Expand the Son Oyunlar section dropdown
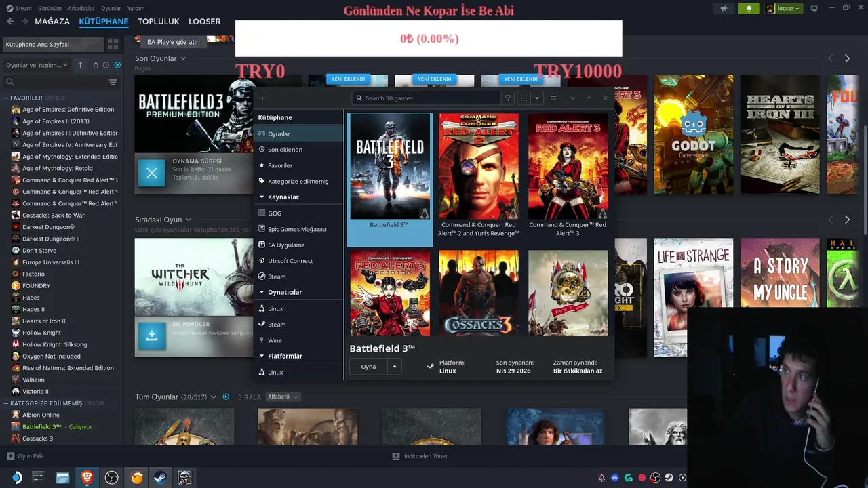 183,58
